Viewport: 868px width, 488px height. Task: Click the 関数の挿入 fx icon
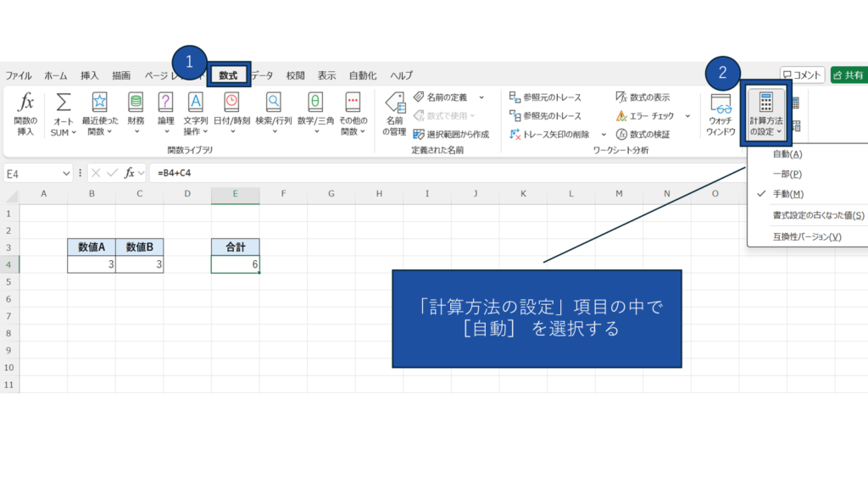tap(26, 104)
